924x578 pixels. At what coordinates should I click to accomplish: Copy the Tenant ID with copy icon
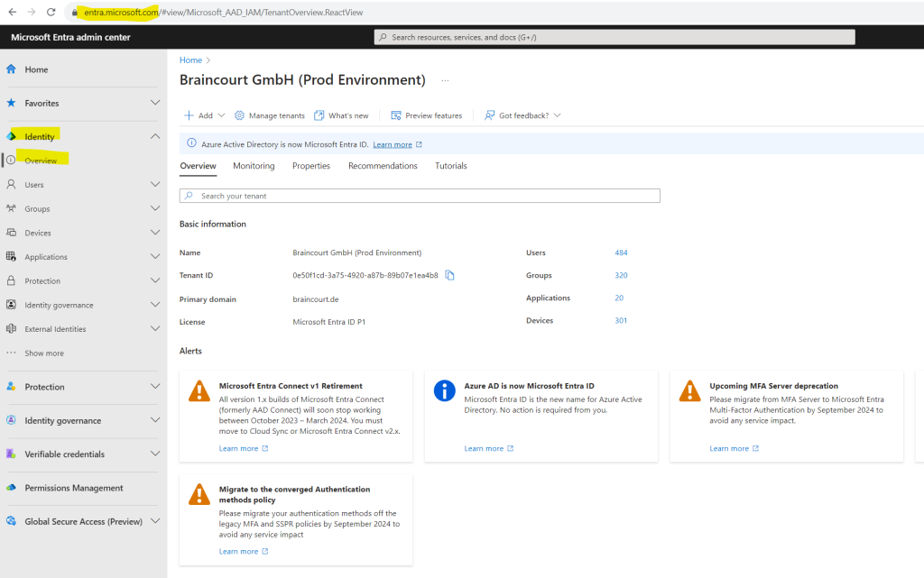(449, 275)
